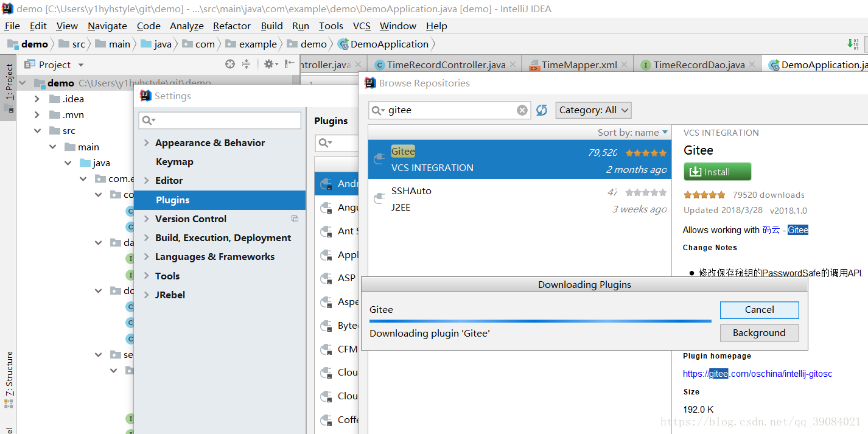This screenshot has width=868, height=434.
Task: Select Plugins in Settings list
Action: [220, 200]
